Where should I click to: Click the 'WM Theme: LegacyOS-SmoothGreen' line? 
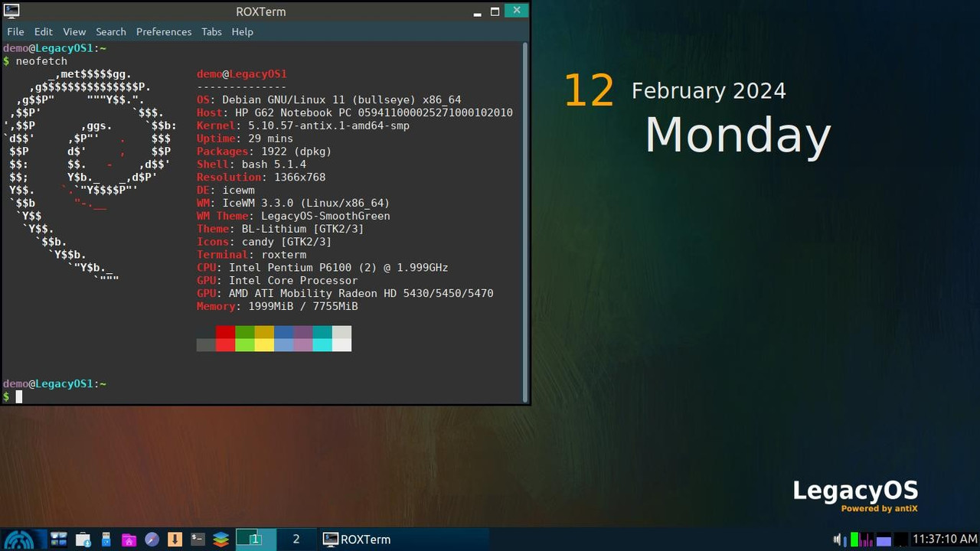[293, 216]
